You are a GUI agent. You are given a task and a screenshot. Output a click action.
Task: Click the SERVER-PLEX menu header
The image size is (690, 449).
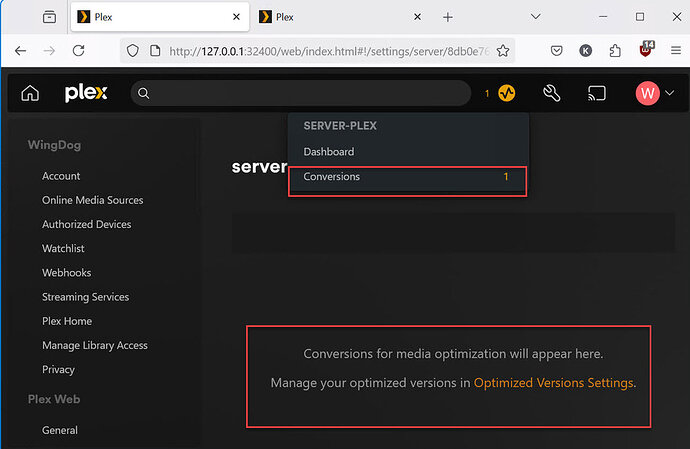[340, 126]
